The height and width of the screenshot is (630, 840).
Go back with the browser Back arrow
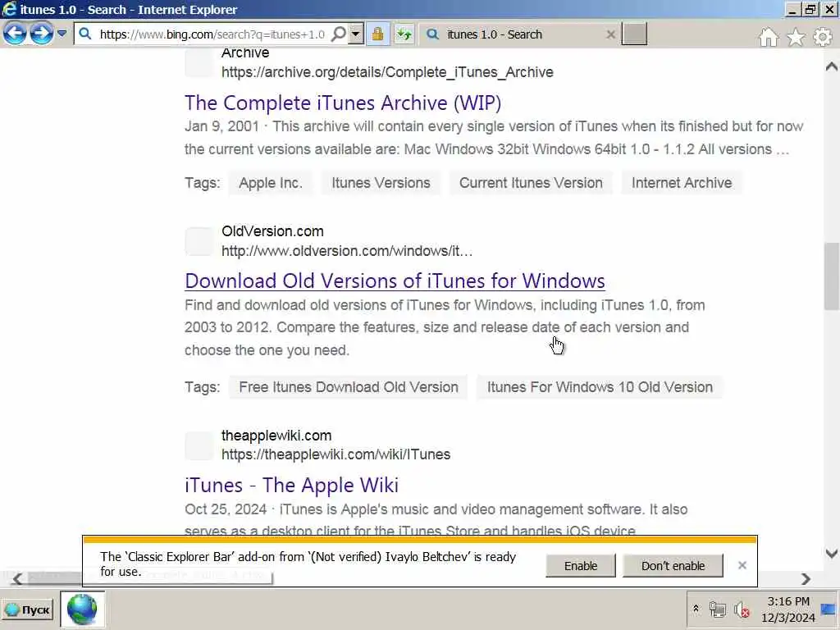tap(15, 34)
